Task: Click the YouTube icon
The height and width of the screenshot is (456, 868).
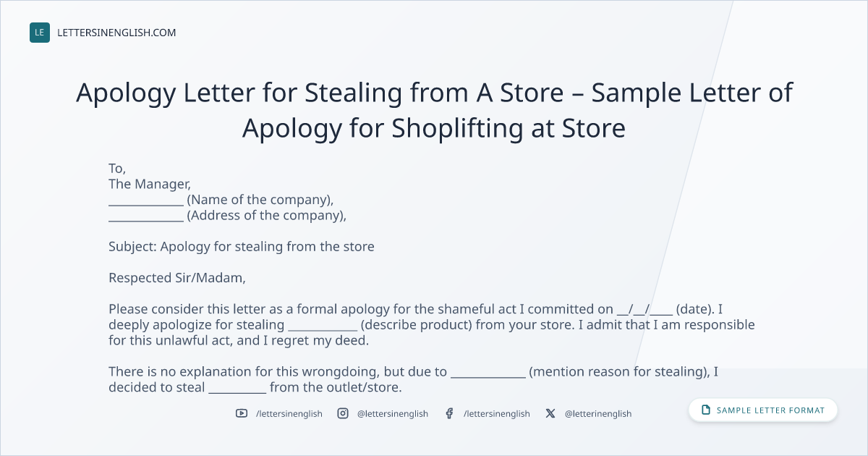Action: point(242,413)
